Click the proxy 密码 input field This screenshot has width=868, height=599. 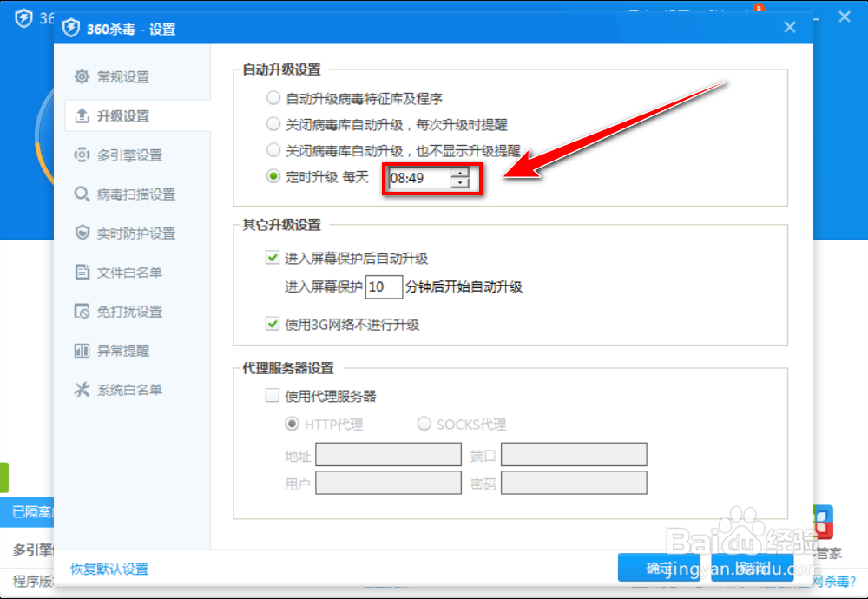click(x=574, y=483)
